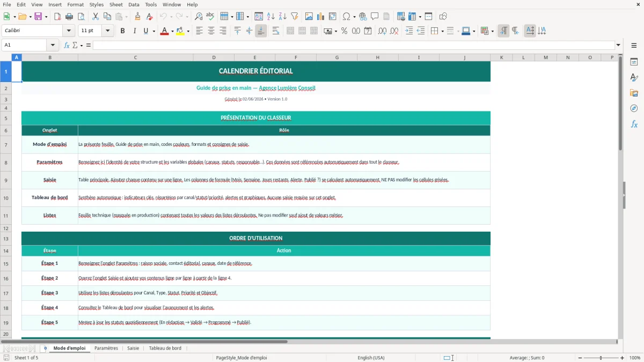This screenshot has width=644, height=362.
Task: Click the Export as PDF icon
Action: (57, 17)
